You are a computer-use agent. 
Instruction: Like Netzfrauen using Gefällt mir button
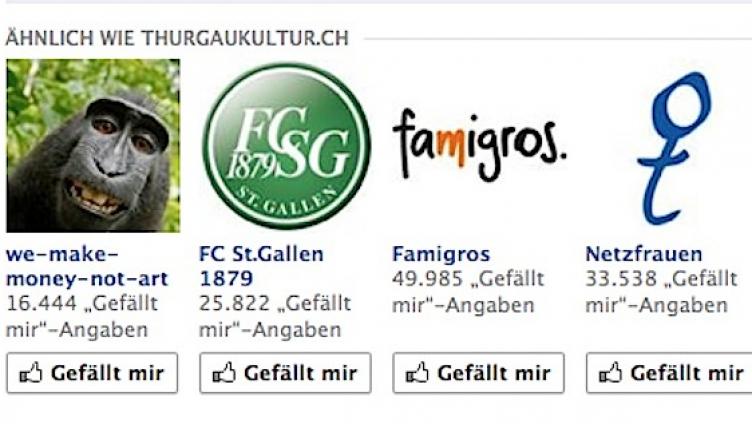pos(669,373)
